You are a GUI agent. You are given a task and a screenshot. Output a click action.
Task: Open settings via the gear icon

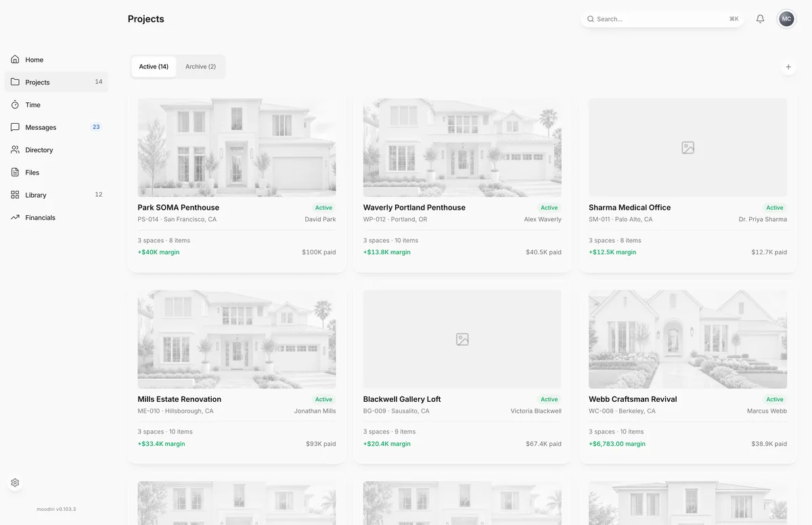coord(15,483)
